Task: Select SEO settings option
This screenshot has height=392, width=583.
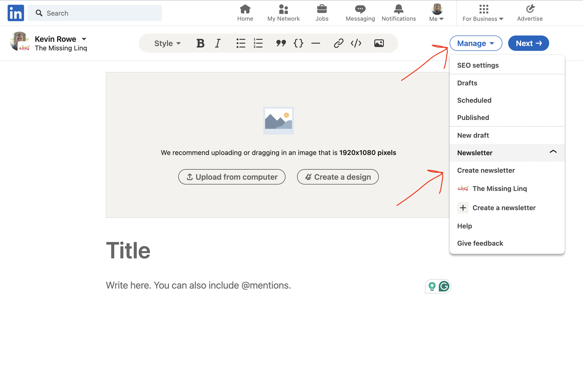Action: [x=478, y=65]
